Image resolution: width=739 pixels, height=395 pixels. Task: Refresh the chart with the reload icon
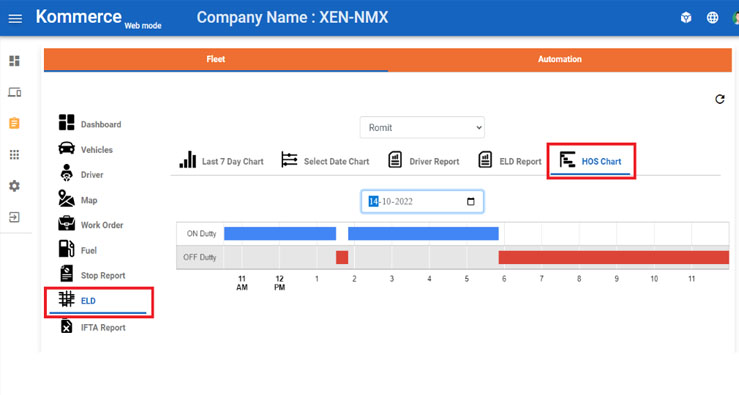(719, 99)
